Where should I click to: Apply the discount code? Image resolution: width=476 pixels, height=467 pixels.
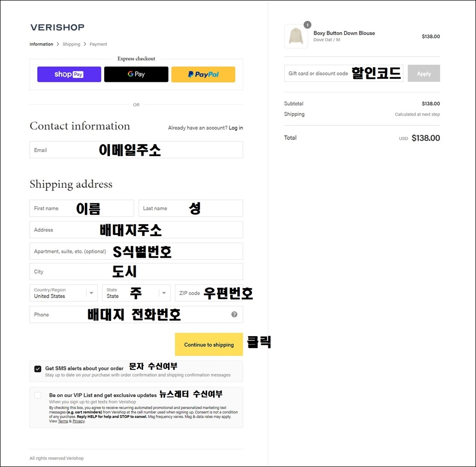(424, 73)
